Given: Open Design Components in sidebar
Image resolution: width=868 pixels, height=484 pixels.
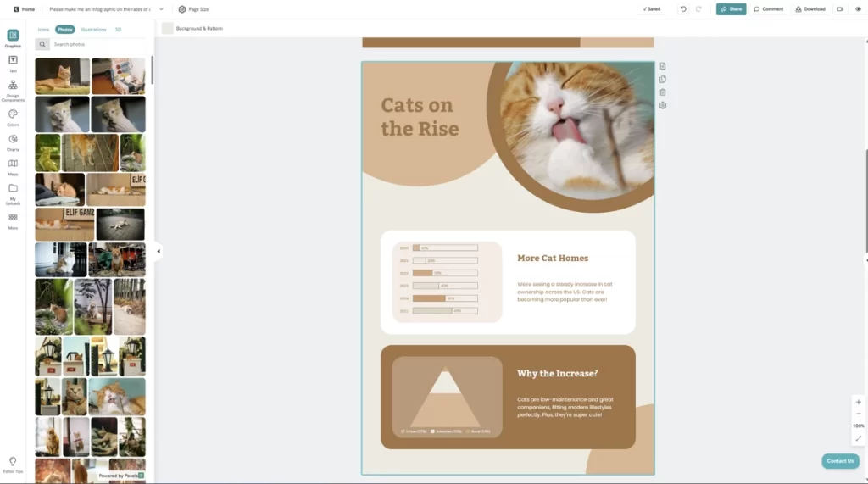Looking at the screenshot, I should pos(13,90).
